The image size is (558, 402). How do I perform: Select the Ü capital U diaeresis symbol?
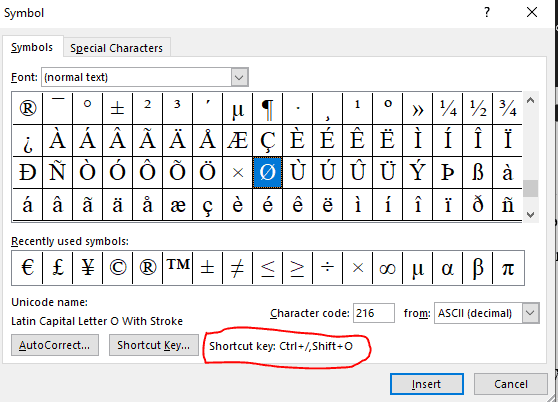point(388,173)
